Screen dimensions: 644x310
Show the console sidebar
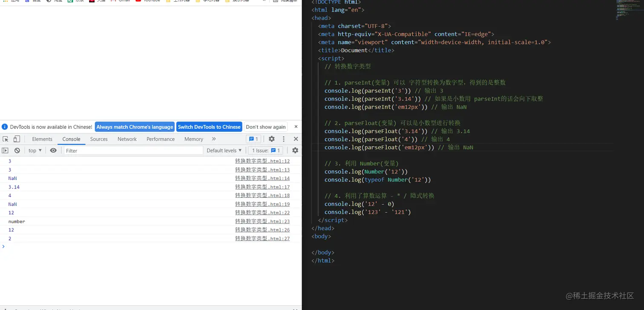[5, 151]
